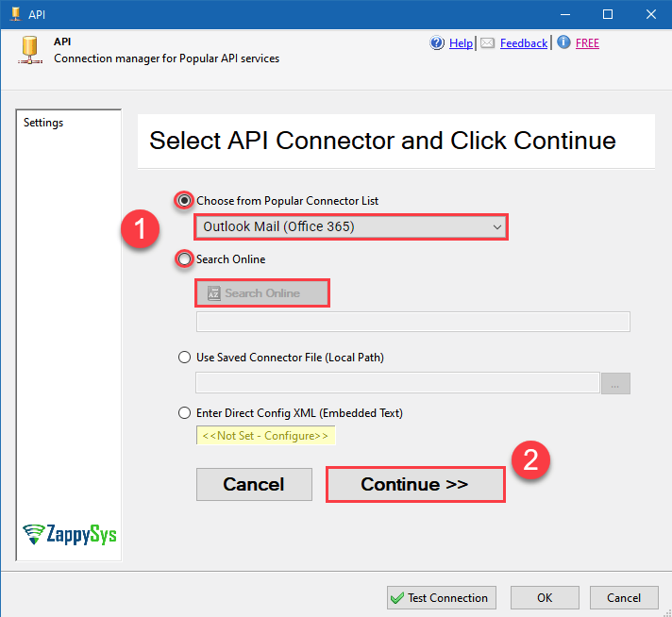Open the Help link

tap(461, 43)
